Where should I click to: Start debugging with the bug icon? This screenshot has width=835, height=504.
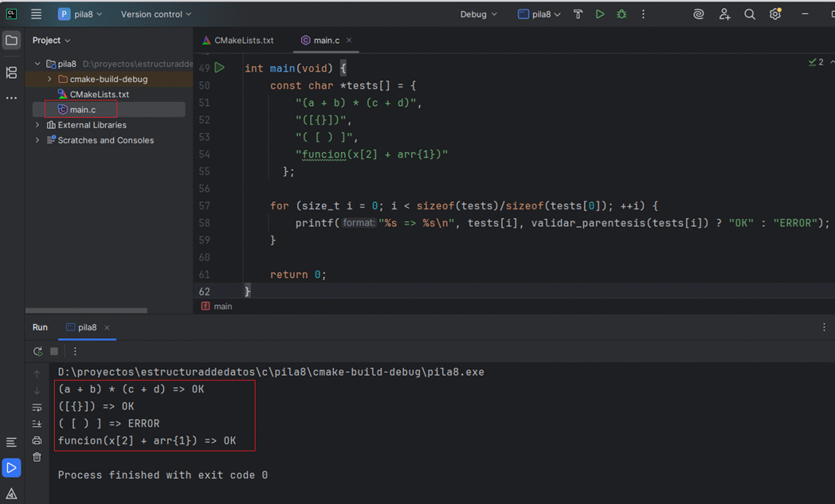(x=621, y=14)
